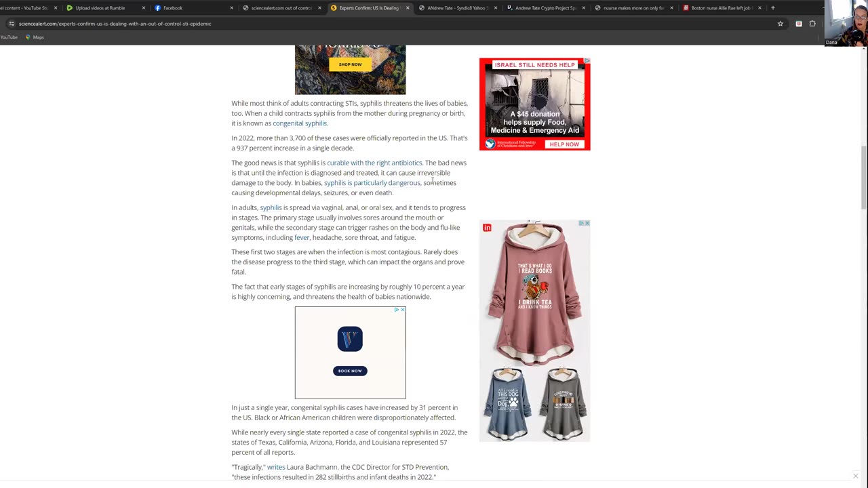Open the YouTube bookmark
This screenshot has height=488, width=868.
9,37
